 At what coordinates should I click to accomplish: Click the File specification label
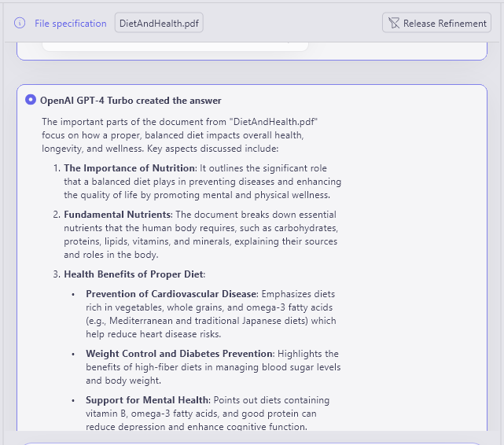pyautogui.click(x=70, y=24)
